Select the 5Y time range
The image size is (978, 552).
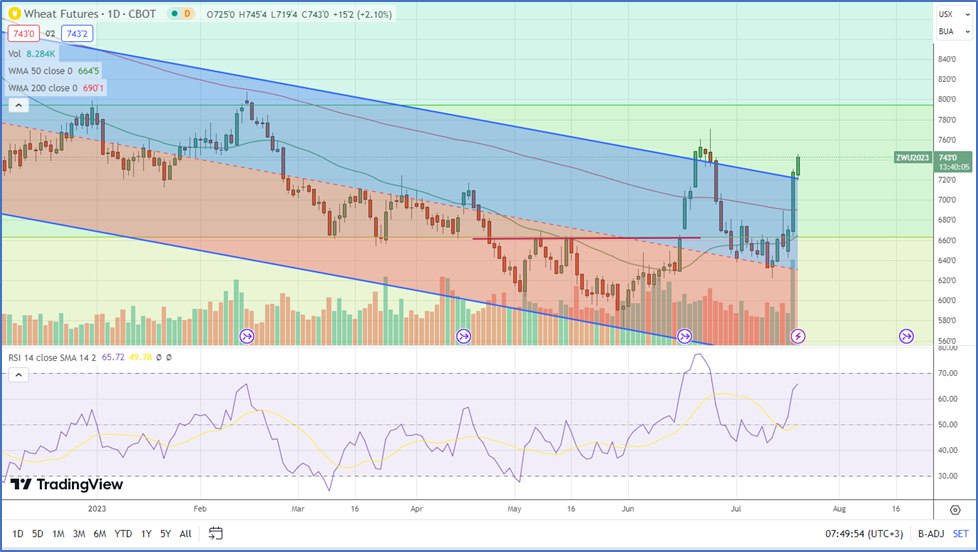165,534
